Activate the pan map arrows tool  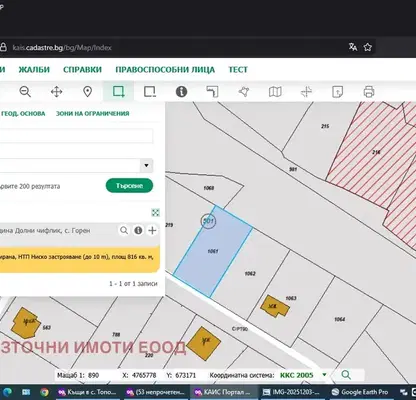(x=56, y=91)
